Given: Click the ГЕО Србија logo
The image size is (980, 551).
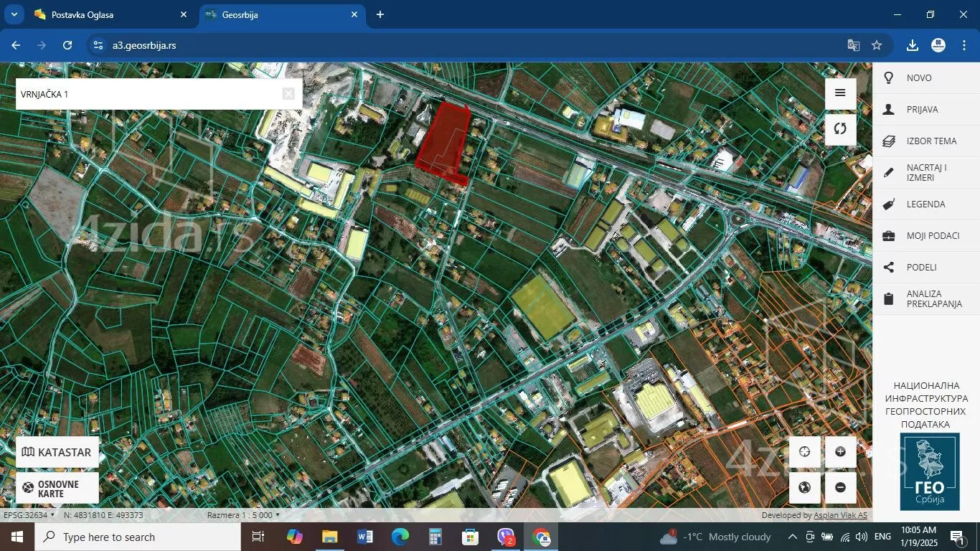Looking at the screenshot, I should [930, 471].
